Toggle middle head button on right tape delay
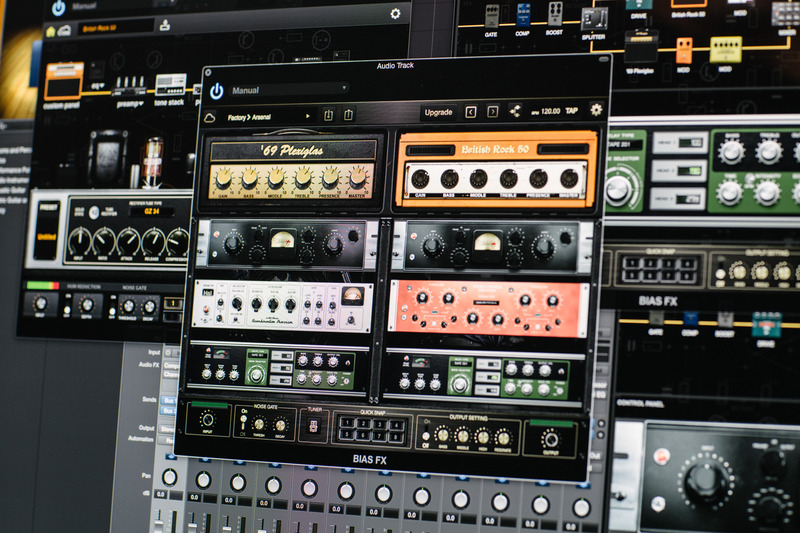 pos(488,377)
